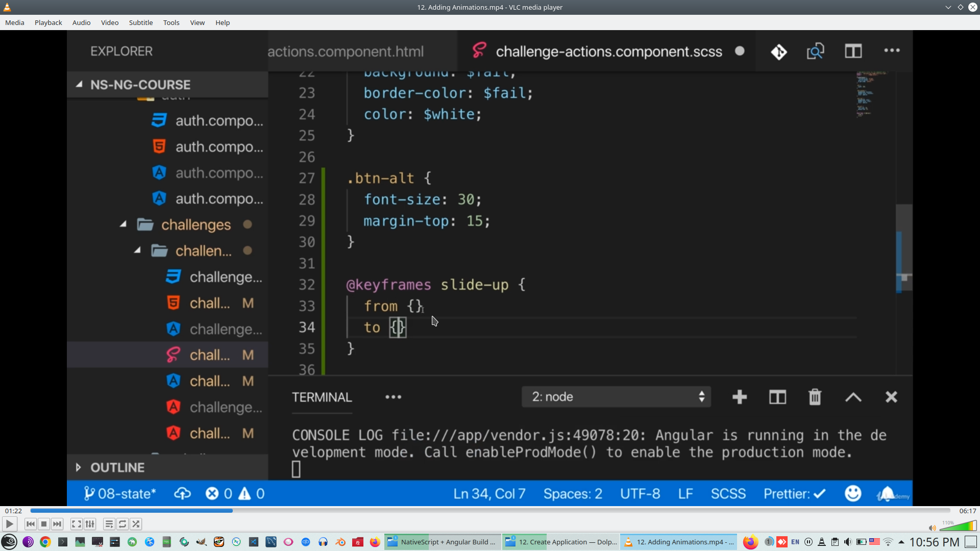Open the Subtitle menu
980x551 pixels.
click(x=140, y=22)
